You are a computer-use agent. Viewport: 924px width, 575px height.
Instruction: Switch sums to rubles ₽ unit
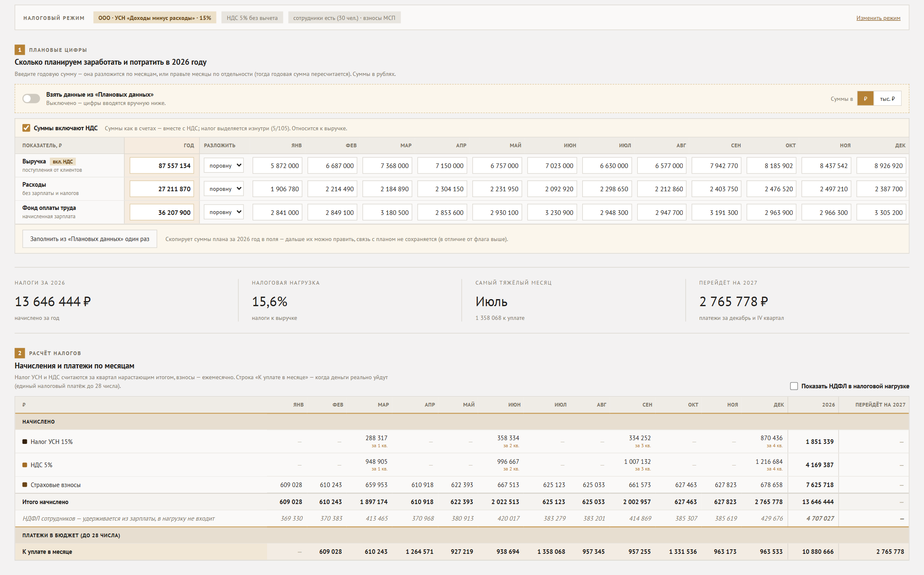(x=865, y=99)
